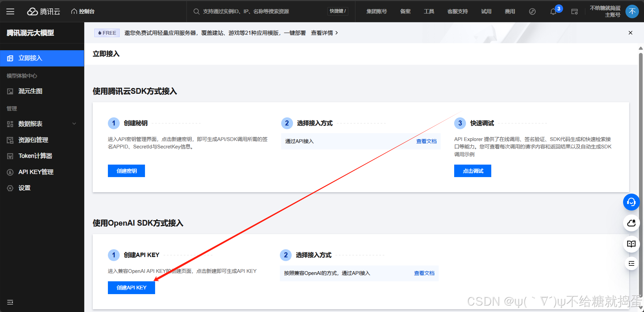Screen dimensions: 644x312
Task: Select 立即接入 in sidebar
Action: click(x=42, y=58)
